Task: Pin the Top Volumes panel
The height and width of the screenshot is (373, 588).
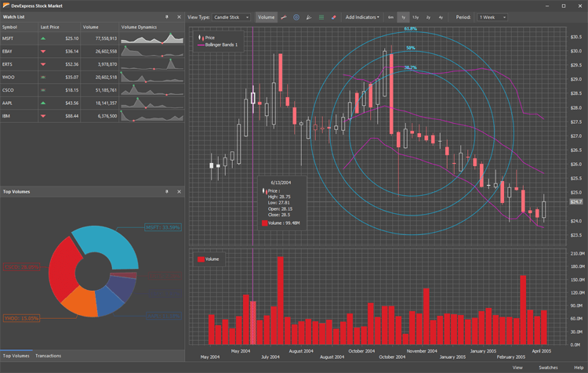Action: (x=166, y=191)
